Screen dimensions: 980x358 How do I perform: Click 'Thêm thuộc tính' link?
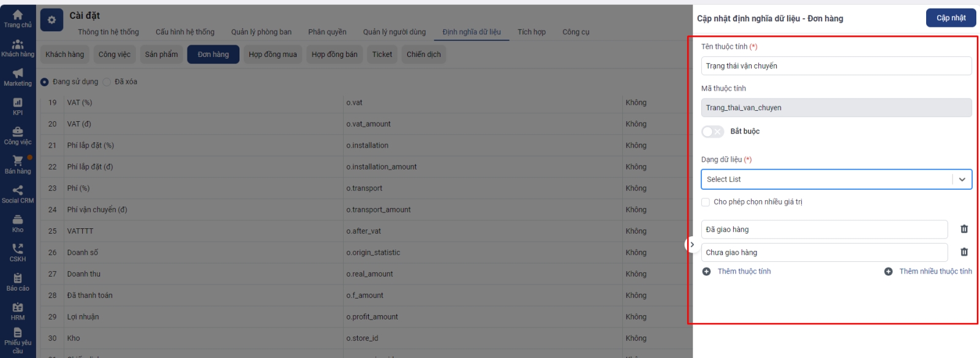[x=744, y=271]
